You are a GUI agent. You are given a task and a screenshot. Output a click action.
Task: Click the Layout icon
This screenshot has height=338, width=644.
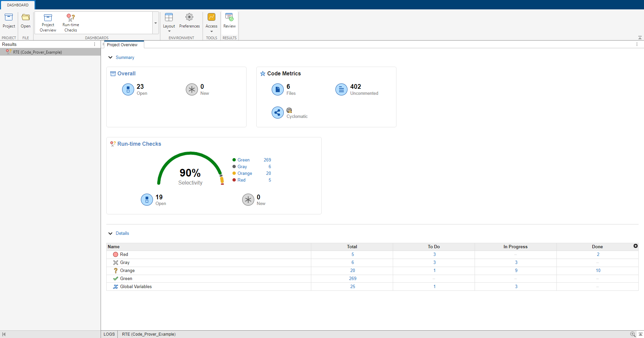[169, 17]
